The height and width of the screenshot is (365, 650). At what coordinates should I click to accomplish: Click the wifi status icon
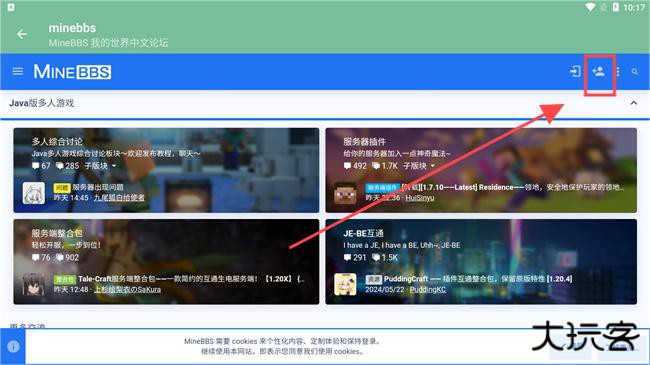[589, 7]
